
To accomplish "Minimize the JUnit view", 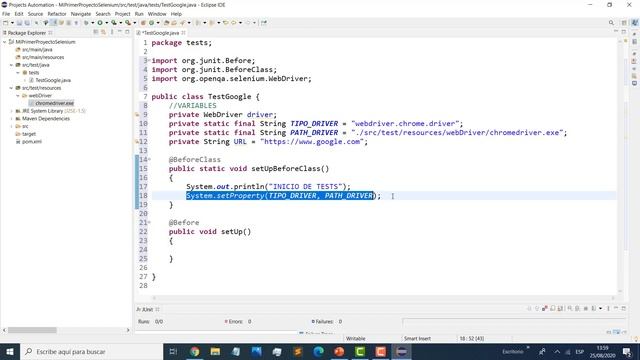I will (616, 309).
